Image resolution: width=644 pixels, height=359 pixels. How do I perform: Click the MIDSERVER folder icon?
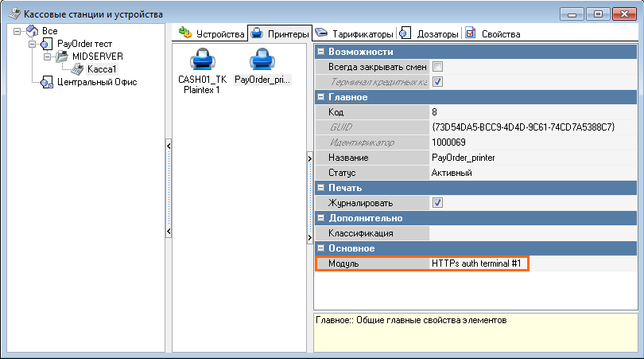(63, 57)
